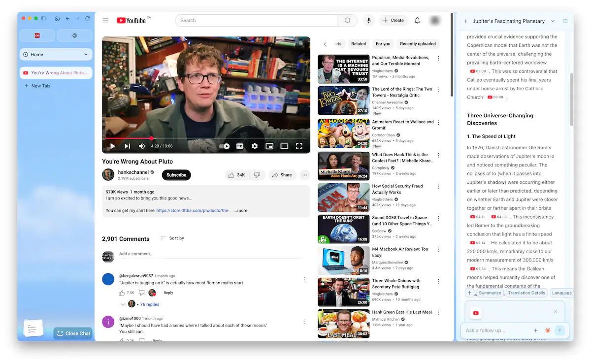Switch to miniplayer mode

tap(269, 146)
